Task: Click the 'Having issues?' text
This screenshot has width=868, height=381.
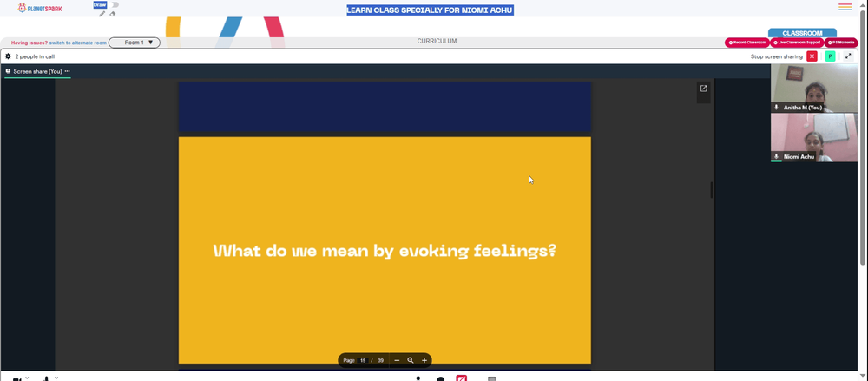Action: (30, 43)
